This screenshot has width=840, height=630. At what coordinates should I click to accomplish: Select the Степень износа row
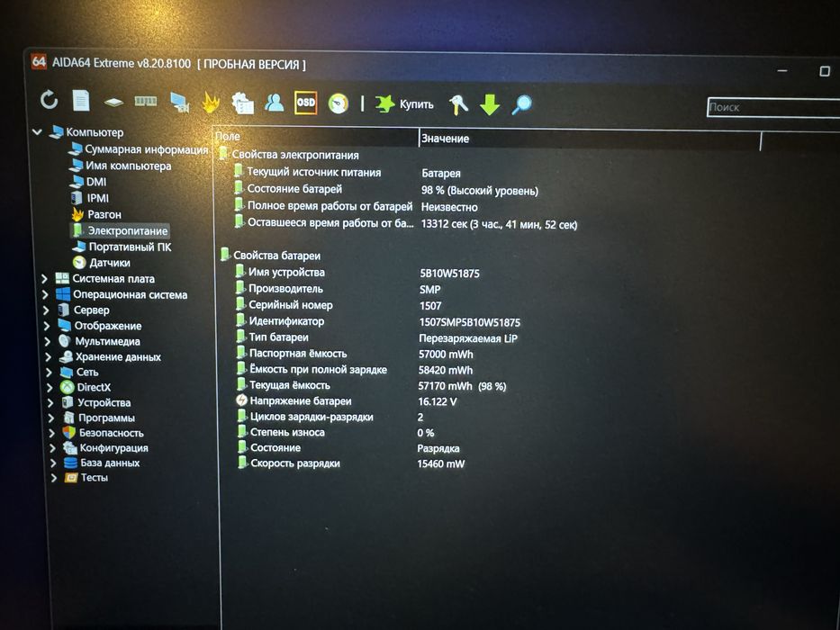(287, 432)
